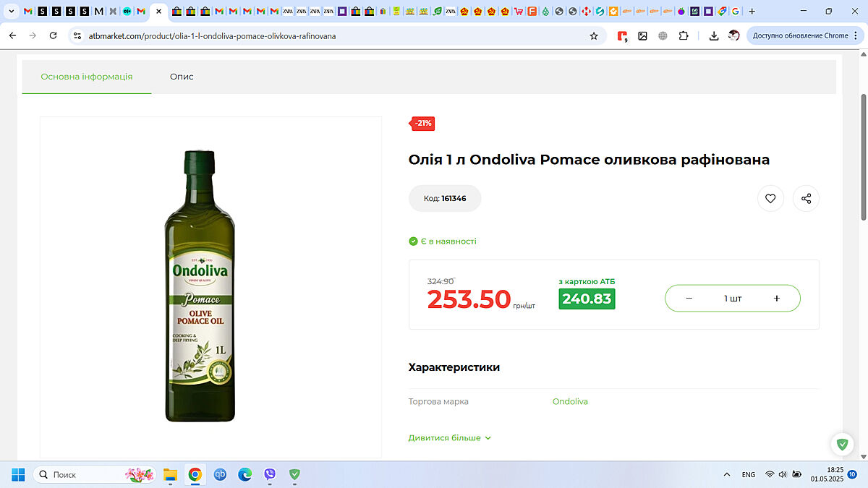Click the Ondoliva bottle product image
This screenshot has height=488, width=868.
coord(200,286)
